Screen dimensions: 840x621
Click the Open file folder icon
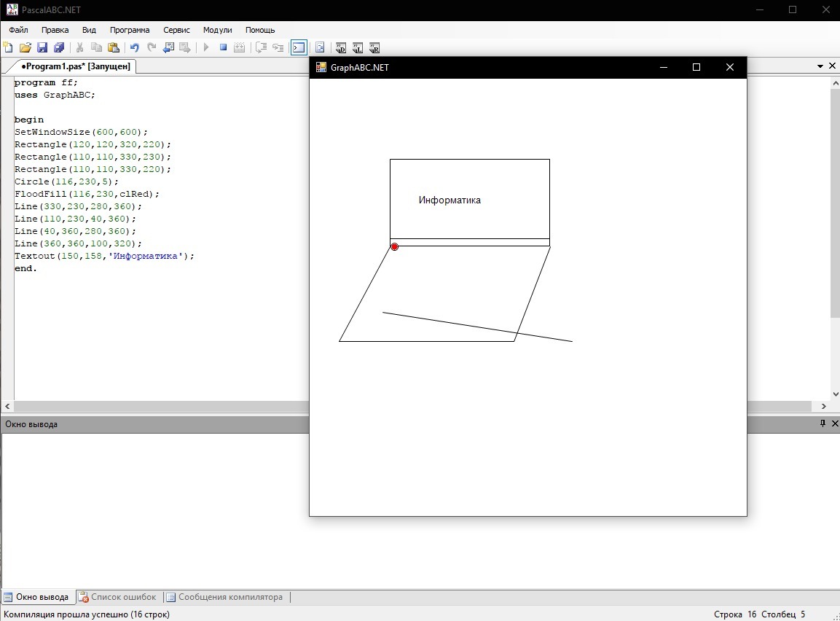click(x=25, y=48)
